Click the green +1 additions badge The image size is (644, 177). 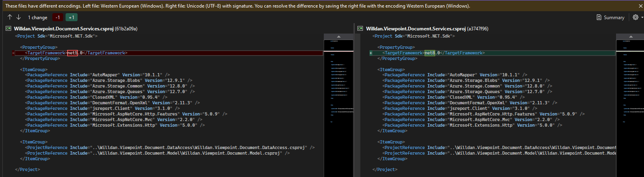pyautogui.click(x=71, y=17)
